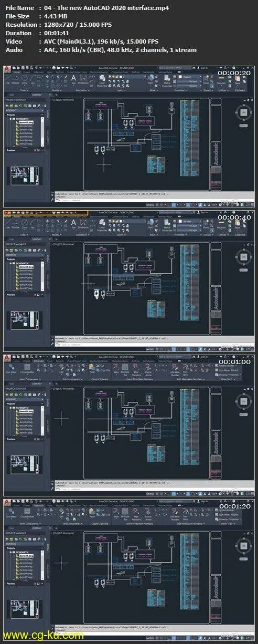Click the Projects side tab in the 00:01:00 frame
The width and height of the screenshot is (258, 644).
(x=48, y=402)
